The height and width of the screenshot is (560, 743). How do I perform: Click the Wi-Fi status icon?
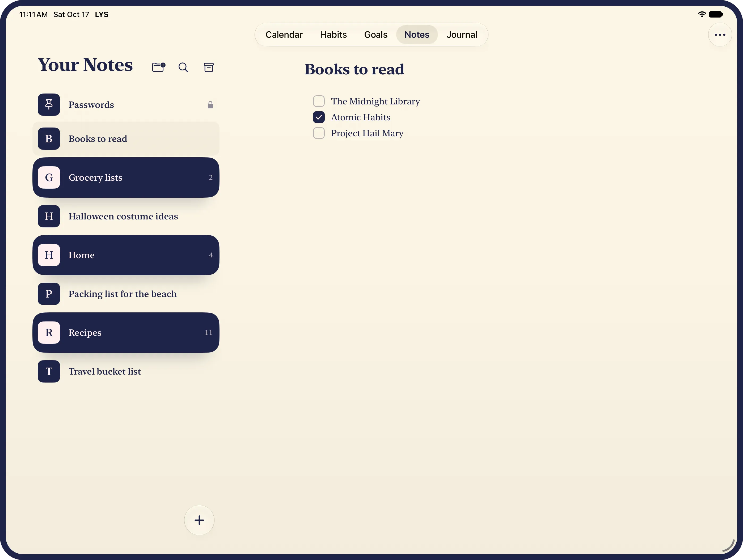pyautogui.click(x=702, y=14)
